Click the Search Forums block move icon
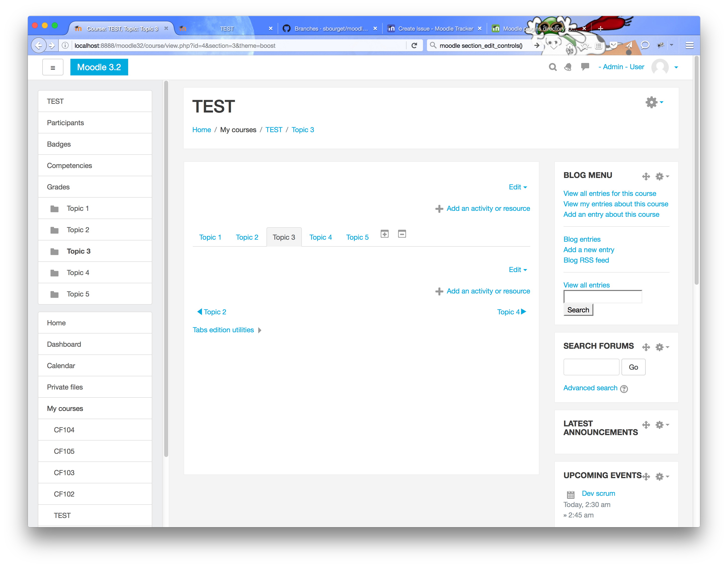This screenshot has height=567, width=728. [x=646, y=347]
